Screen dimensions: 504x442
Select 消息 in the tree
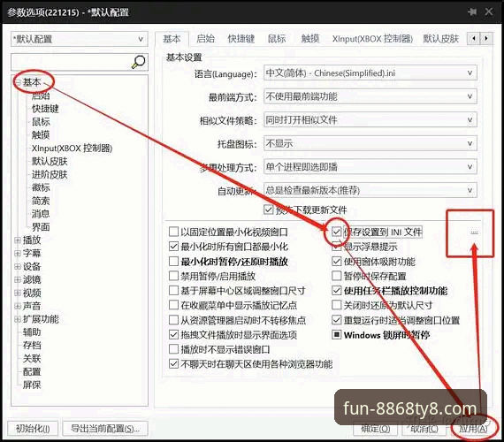point(41,214)
